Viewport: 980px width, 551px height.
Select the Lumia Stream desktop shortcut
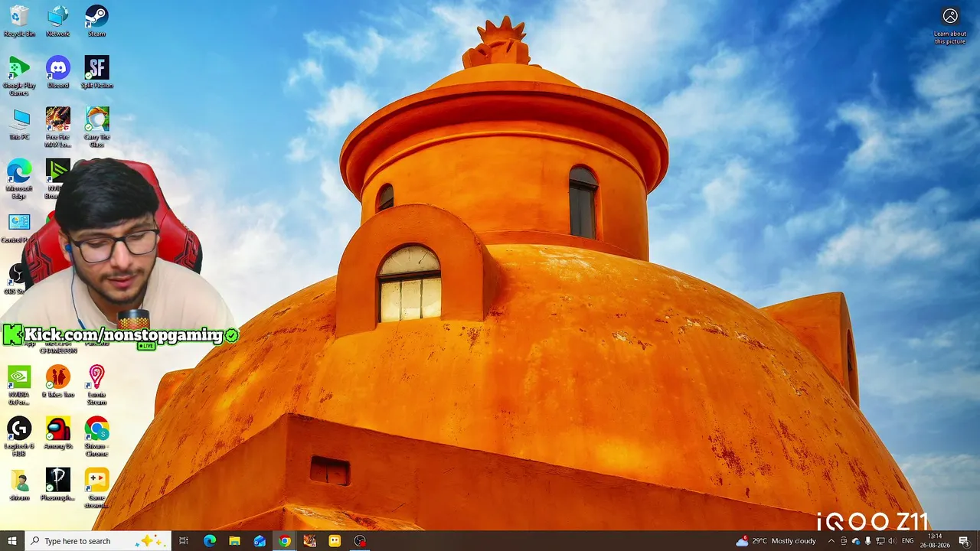[x=96, y=384]
